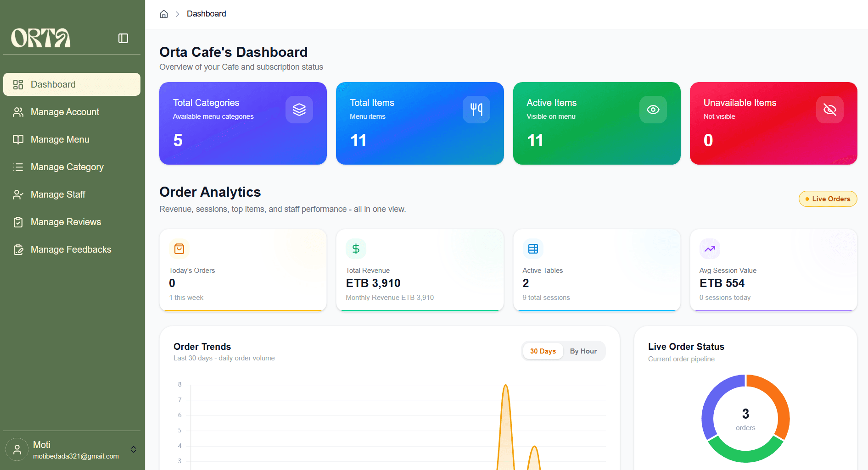Click the Today's Orders bag icon
The image size is (868, 470).
(x=179, y=249)
